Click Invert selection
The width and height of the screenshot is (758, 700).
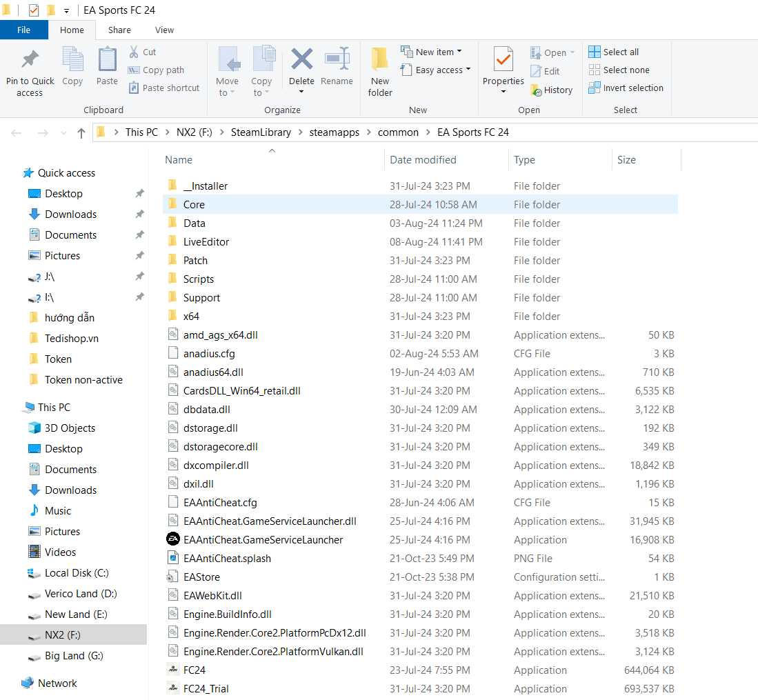(x=626, y=88)
